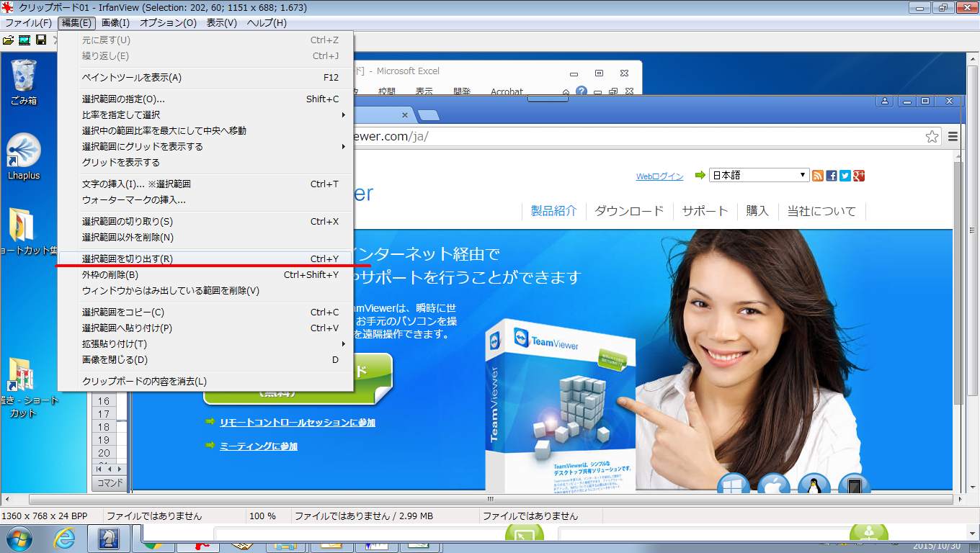The image size is (980, 553).
Task: Expand the 比率を指定して選択 submenu
Action: pos(205,114)
